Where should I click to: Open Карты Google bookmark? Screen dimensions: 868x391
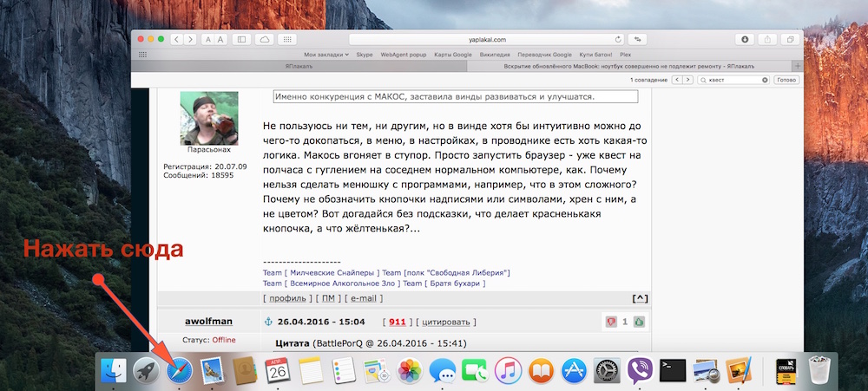click(453, 55)
